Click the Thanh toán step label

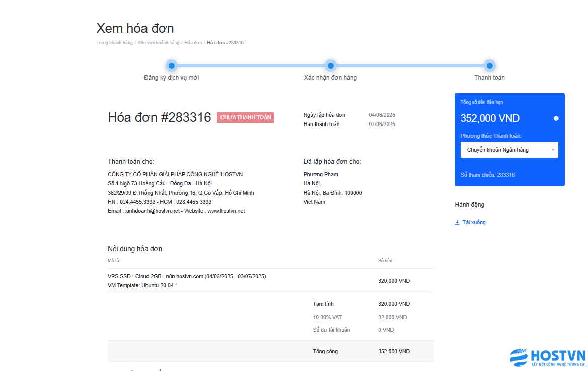pyautogui.click(x=489, y=77)
